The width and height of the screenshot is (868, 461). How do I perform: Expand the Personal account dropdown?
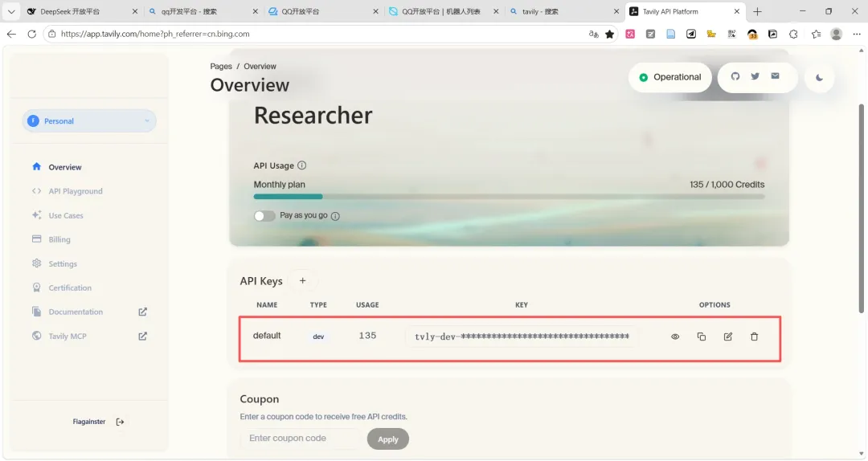89,120
